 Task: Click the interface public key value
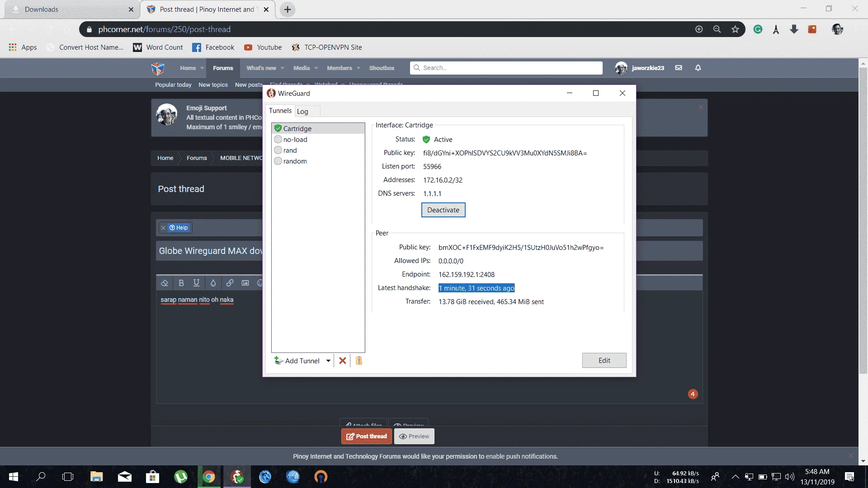tap(505, 153)
